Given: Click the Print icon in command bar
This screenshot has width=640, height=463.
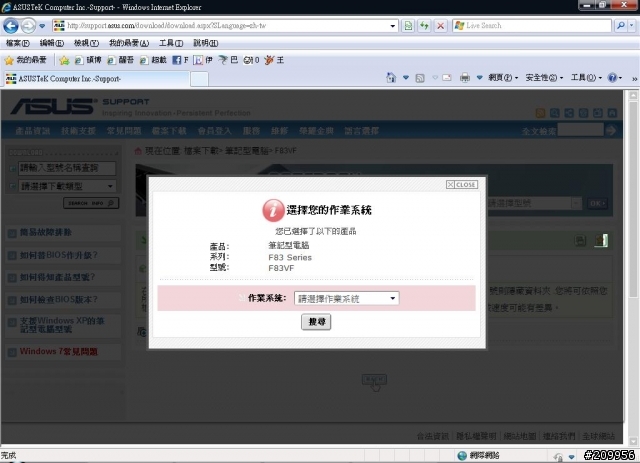Looking at the screenshot, I should (x=464, y=78).
